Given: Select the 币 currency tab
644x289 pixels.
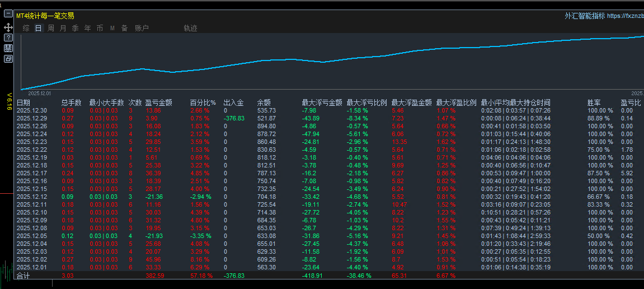Looking at the screenshot, I should click(100, 29).
